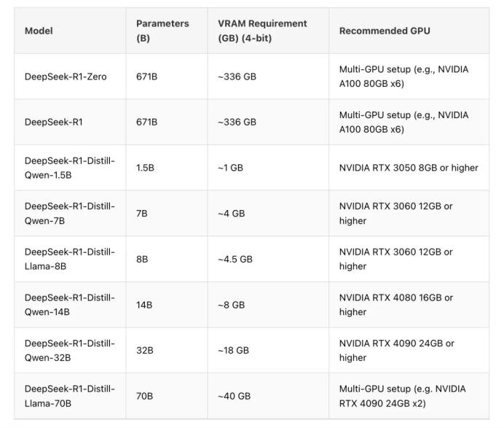
Task: Click the DeepSeek-R1-Distill-Qwen-7B cell
Action: coord(70,214)
